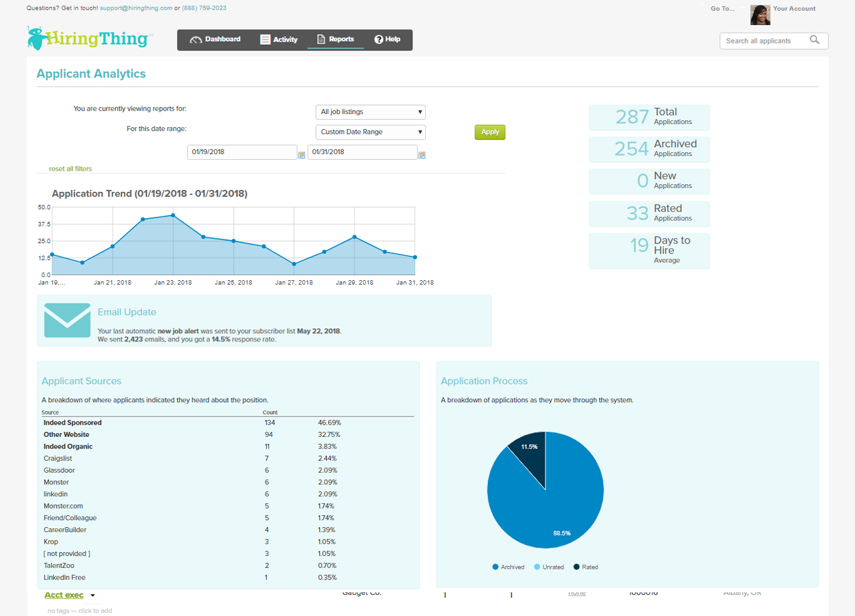
Task: Click the [ not provided ] source row
Action: pyautogui.click(x=228, y=554)
